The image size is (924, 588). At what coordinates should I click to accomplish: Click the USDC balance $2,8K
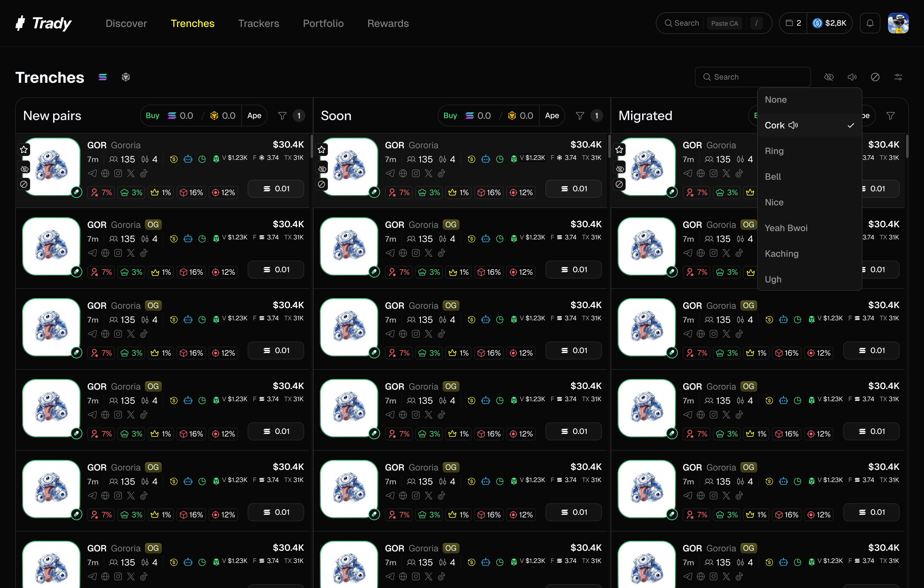tap(830, 23)
